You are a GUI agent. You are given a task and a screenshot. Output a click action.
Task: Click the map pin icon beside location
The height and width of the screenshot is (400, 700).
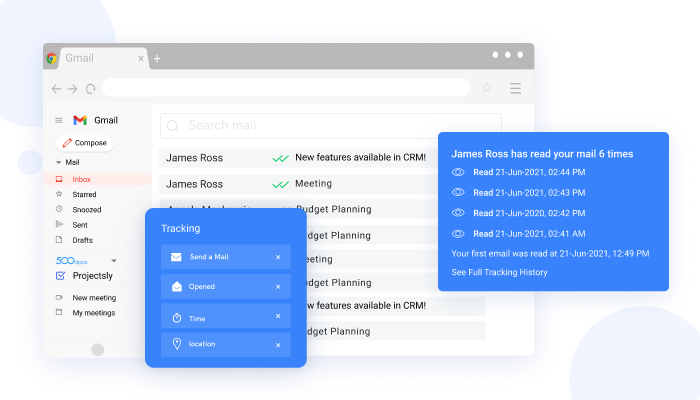[x=177, y=343]
